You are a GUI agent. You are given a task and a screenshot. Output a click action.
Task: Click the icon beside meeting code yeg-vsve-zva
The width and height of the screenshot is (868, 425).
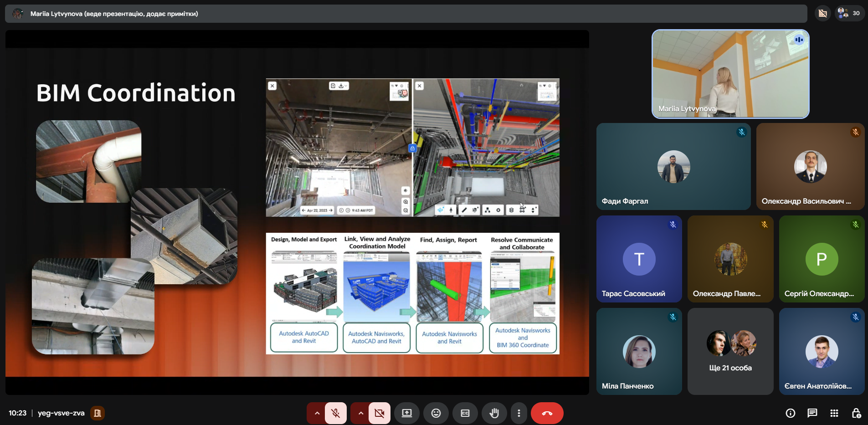point(97,413)
